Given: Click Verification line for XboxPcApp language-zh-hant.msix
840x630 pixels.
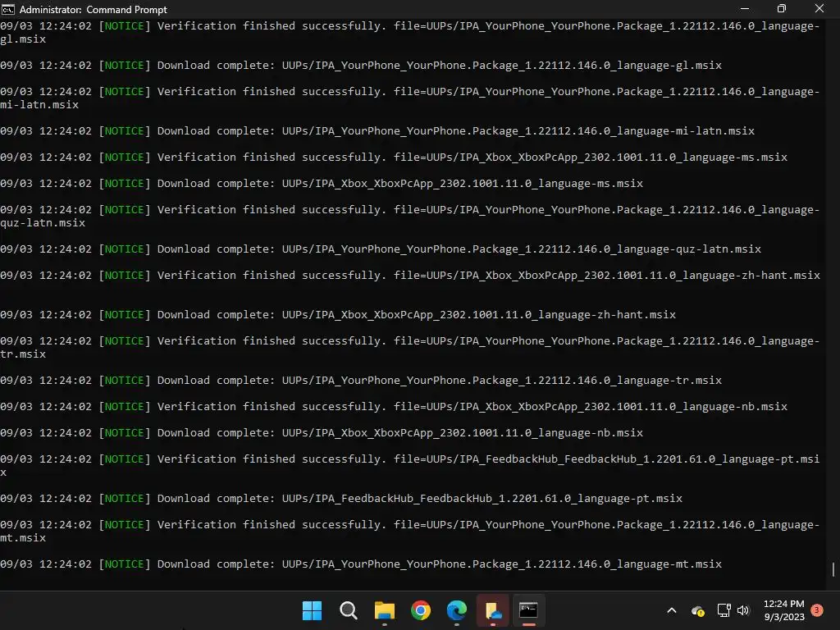Looking at the screenshot, I should [410, 276].
